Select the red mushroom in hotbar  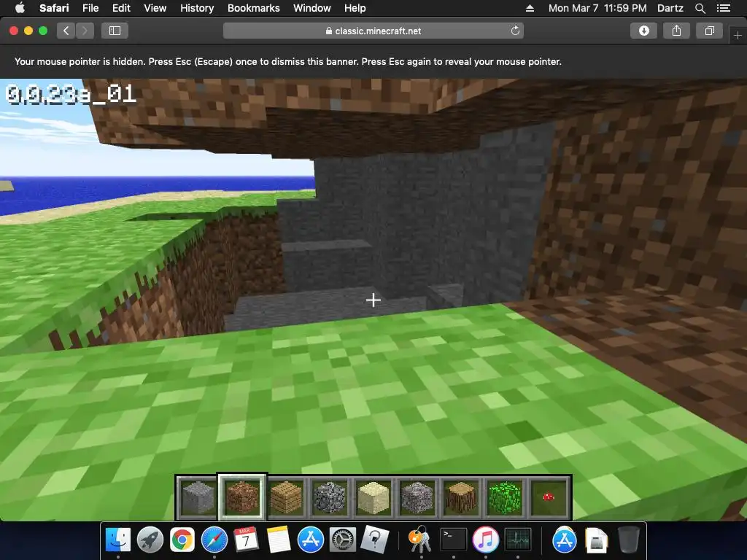click(x=549, y=497)
